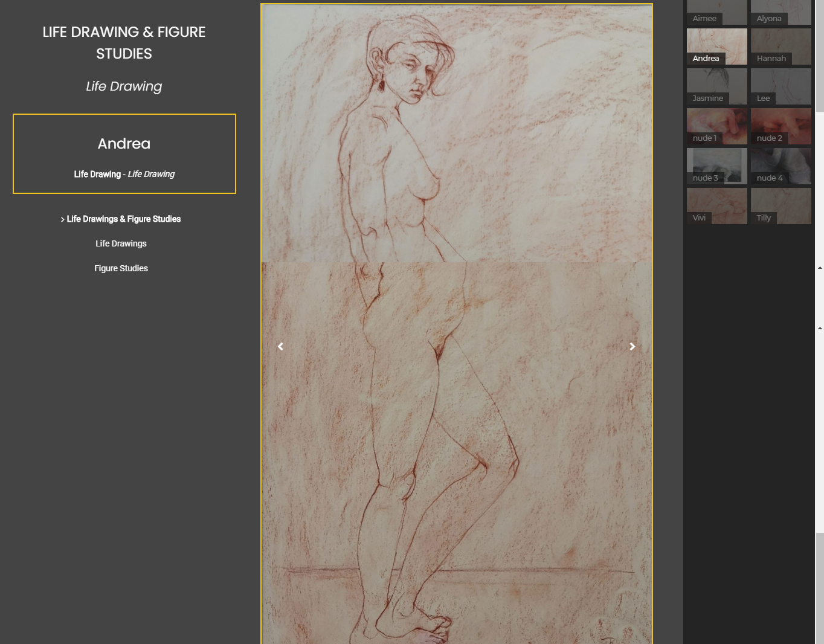Select the Andrea thumbnail
This screenshot has width=824, height=644.
click(x=717, y=47)
